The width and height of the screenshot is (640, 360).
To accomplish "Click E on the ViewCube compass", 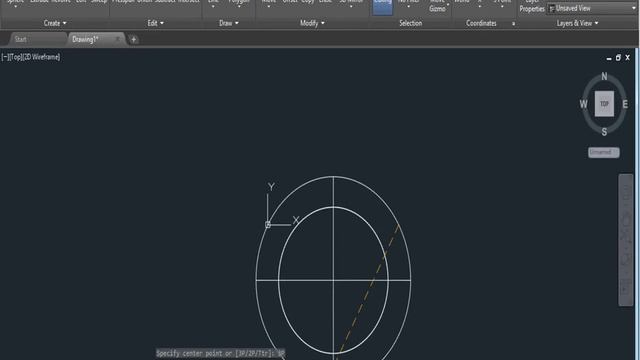I will tap(625, 104).
